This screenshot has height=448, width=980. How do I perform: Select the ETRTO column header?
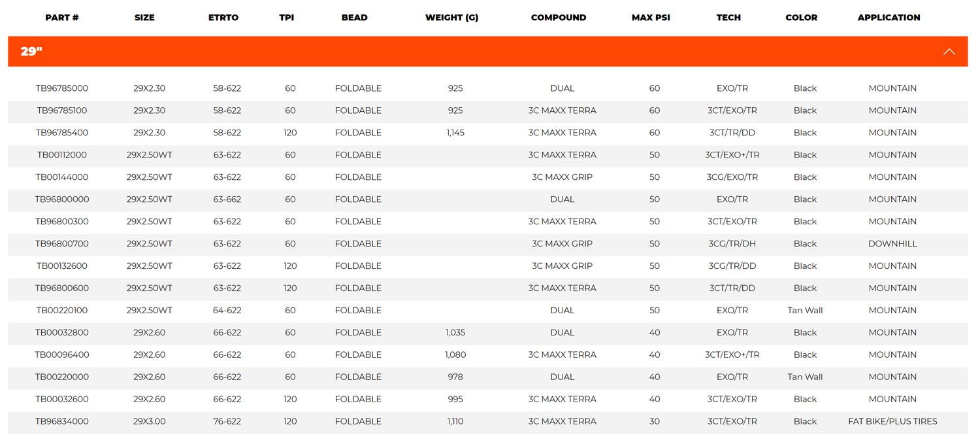[223, 18]
